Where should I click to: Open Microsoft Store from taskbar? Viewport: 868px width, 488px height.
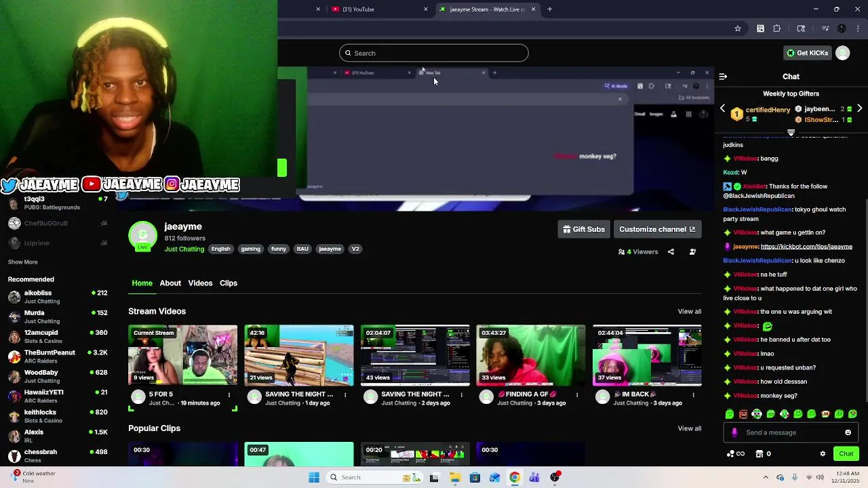click(475, 477)
